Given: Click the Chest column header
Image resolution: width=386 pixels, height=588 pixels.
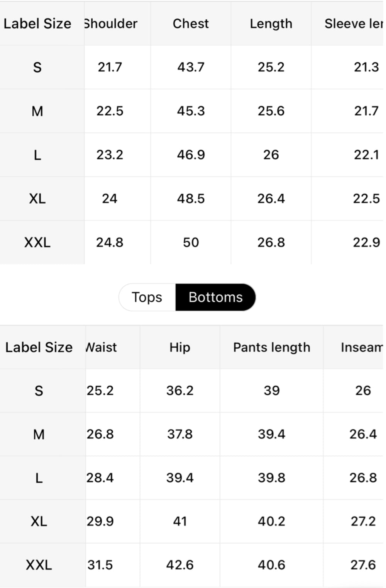Looking at the screenshot, I should [x=191, y=24].
